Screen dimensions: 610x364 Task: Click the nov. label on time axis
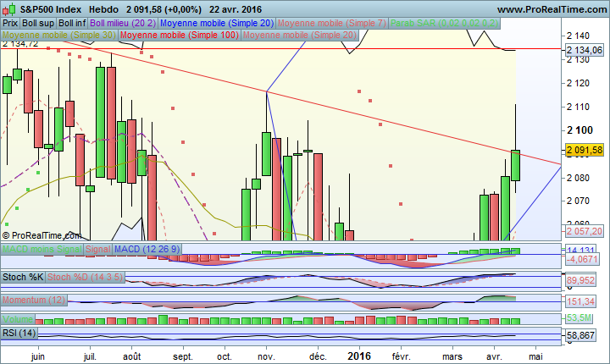pos(266,356)
